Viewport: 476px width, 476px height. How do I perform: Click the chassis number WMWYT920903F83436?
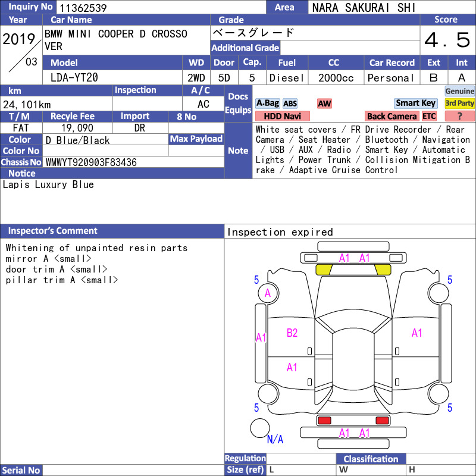click(x=91, y=162)
